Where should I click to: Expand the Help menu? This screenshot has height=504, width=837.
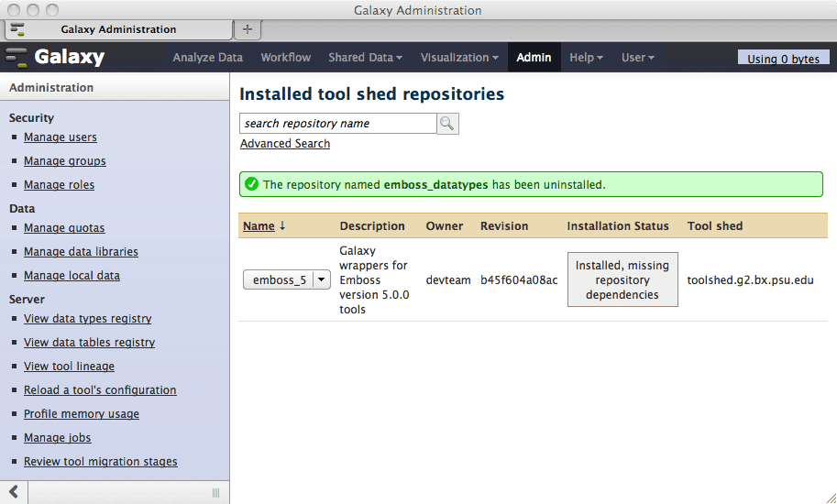[586, 58]
